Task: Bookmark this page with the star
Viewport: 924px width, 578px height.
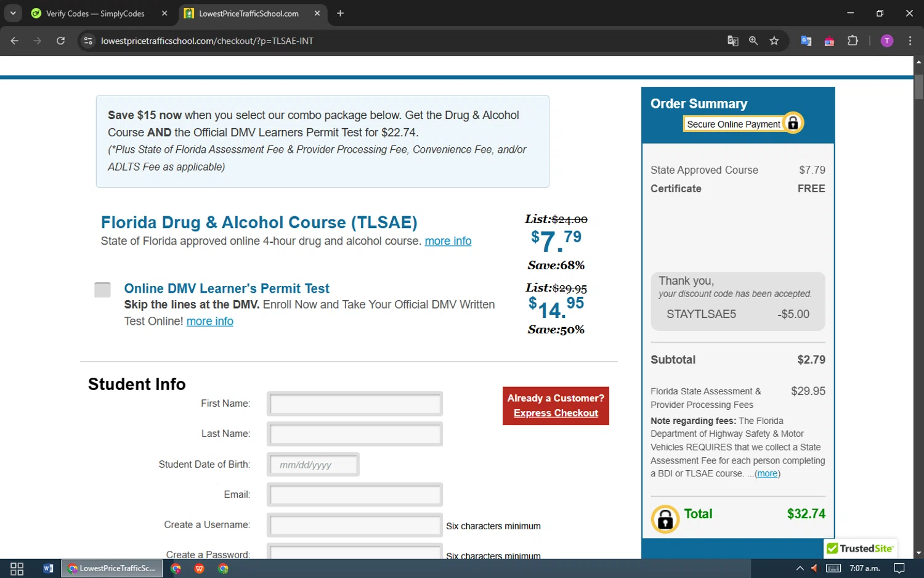Action: click(x=774, y=41)
